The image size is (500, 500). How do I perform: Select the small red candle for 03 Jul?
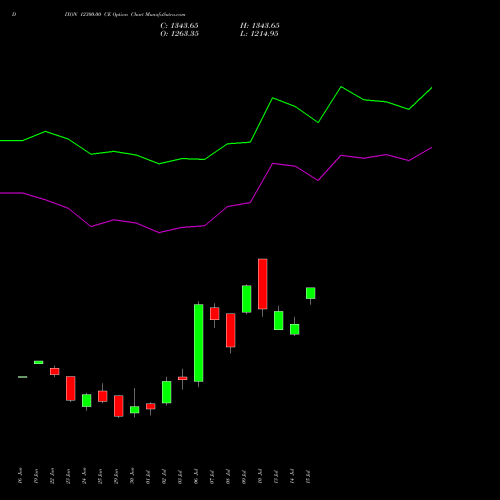tap(183, 378)
